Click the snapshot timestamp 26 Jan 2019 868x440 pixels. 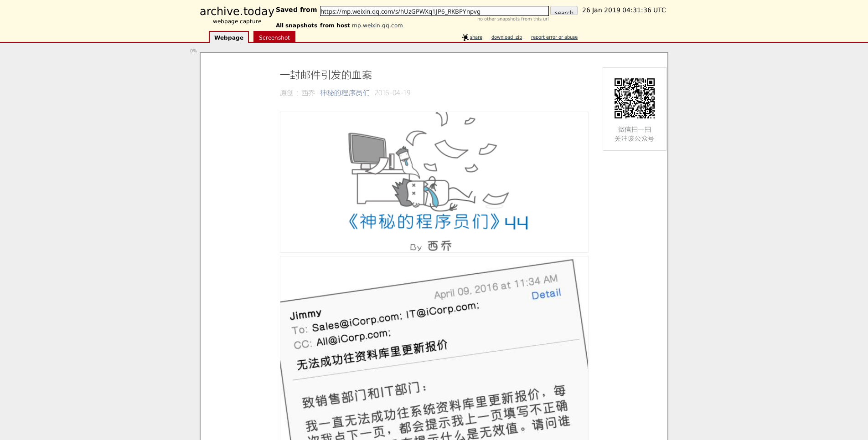[623, 10]
